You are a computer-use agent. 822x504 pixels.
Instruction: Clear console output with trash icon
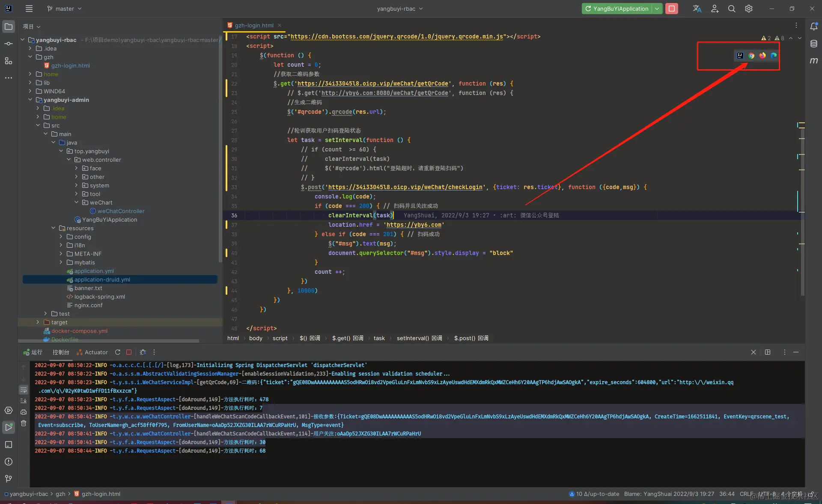pos(24,423)
